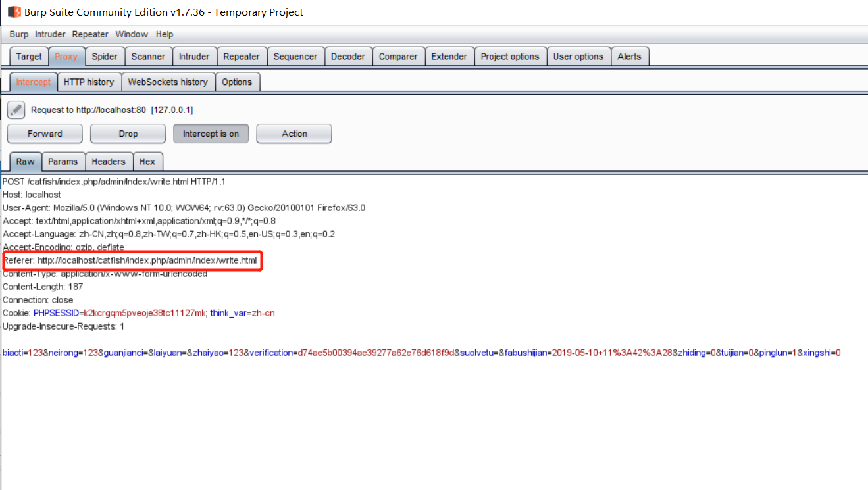
Task: Click the Referer header line
Action: coord(130,261)
